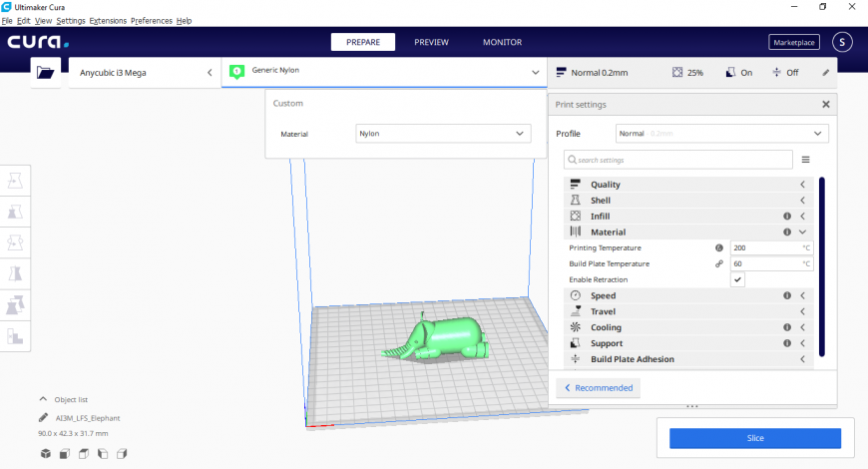
Task: Switch to the PREPARE stage tab
Action: tap(363, 42)
